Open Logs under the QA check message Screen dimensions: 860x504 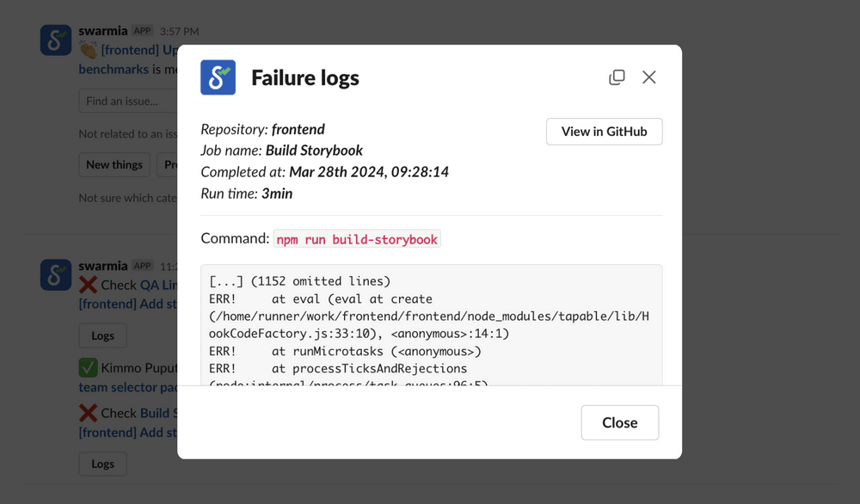click(102, 335)
